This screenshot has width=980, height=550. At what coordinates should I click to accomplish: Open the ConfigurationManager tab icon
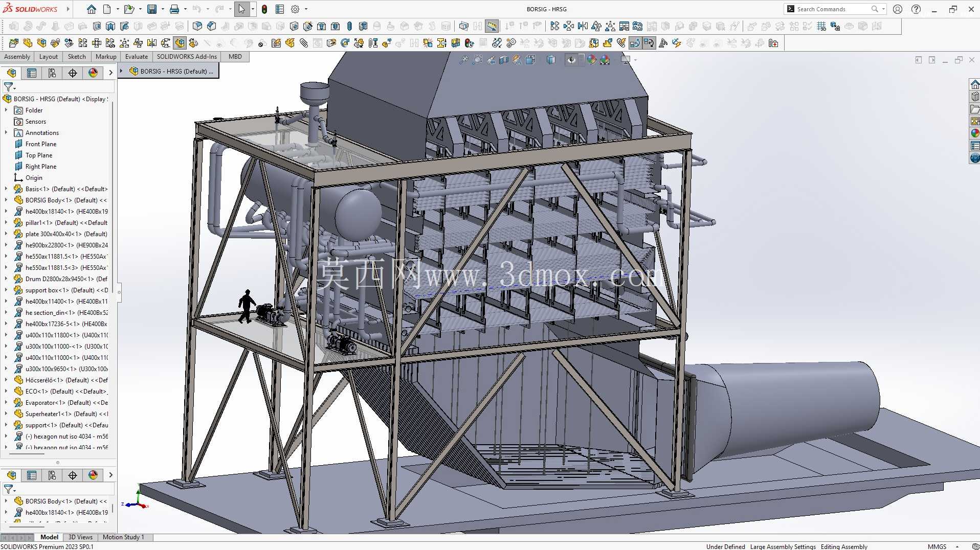(52, 73)
